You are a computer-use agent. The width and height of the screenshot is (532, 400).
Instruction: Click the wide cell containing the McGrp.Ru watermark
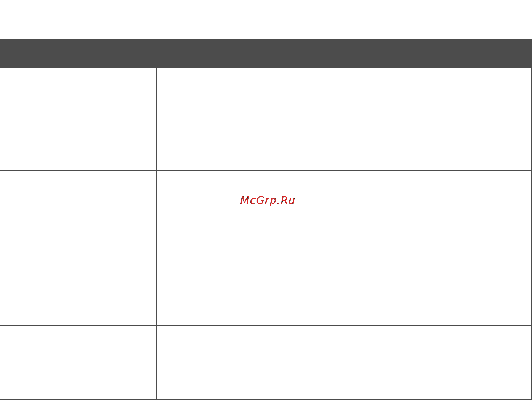click(344, 194)
